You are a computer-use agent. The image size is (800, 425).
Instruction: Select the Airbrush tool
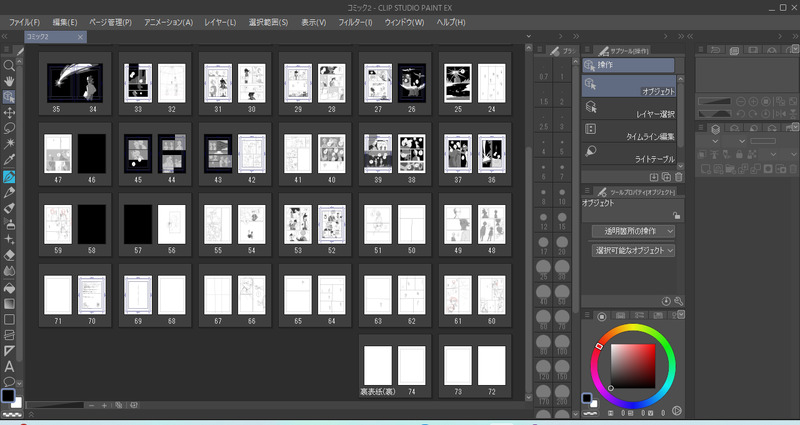(x=9, y=224)
